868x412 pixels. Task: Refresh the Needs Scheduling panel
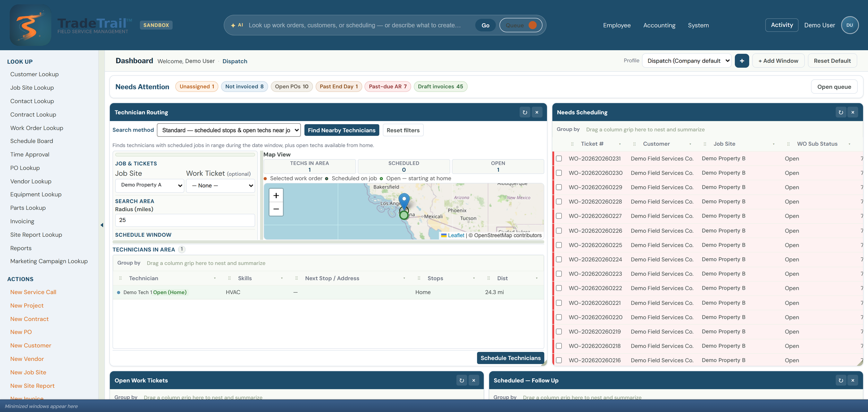tap(841, 112)
